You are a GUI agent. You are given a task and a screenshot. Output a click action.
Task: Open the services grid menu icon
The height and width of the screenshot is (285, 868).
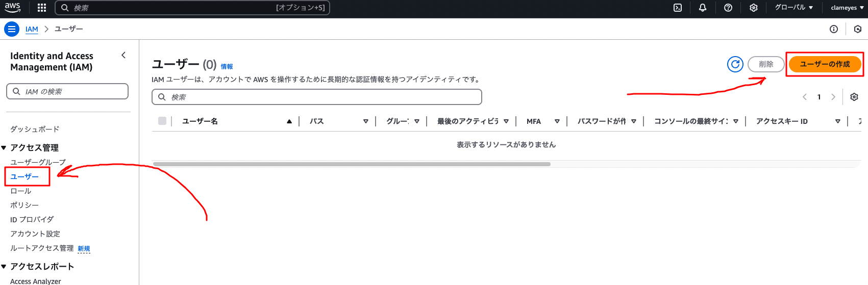42,8
